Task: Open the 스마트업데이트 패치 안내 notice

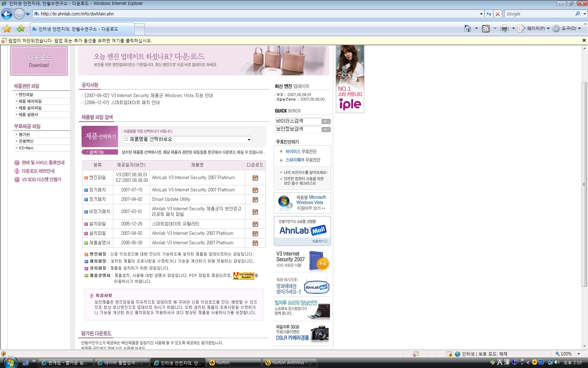Action: [x=122, y=103]
